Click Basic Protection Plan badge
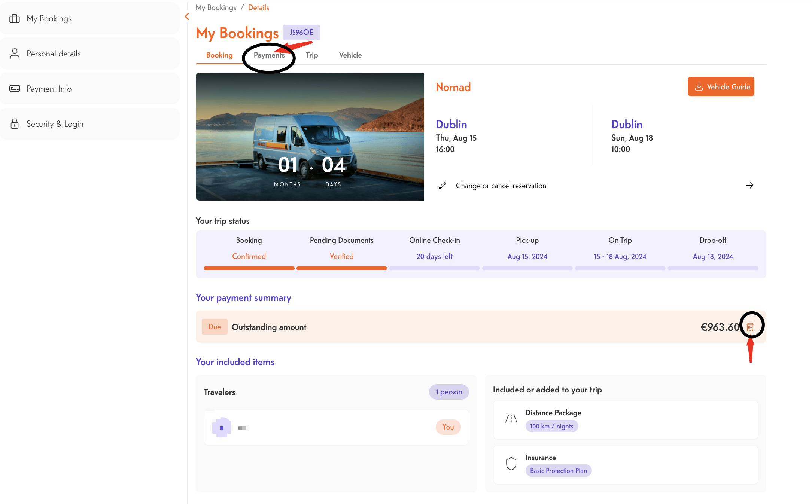The height and width of the screenshot is (504, 812). click(559, 471)
